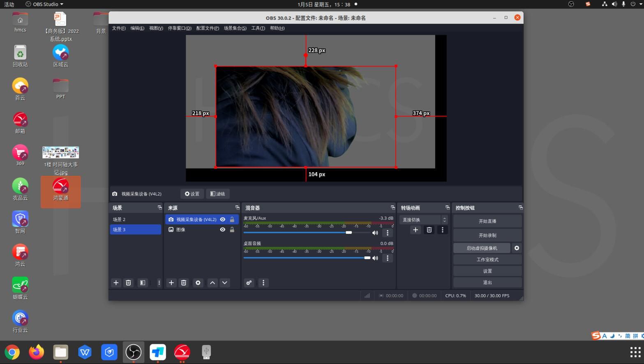This screenshot has height=364, width=644.
Task: Open 桌面音频 three-dot options menu
Action: [388, 258]
